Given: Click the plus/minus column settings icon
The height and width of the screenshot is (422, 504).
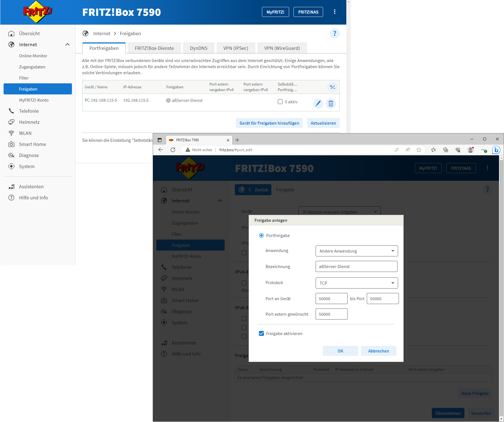Looking at the screenshot, I should pyautogui.click(x=332, y=87).
